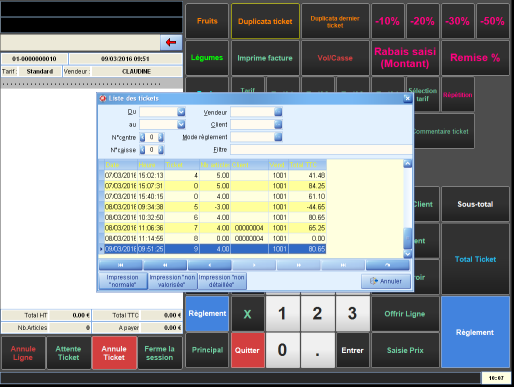This screenshot has width=514, height=387.
Task: Open the au date dropdown
Action: tap(181, 125)
